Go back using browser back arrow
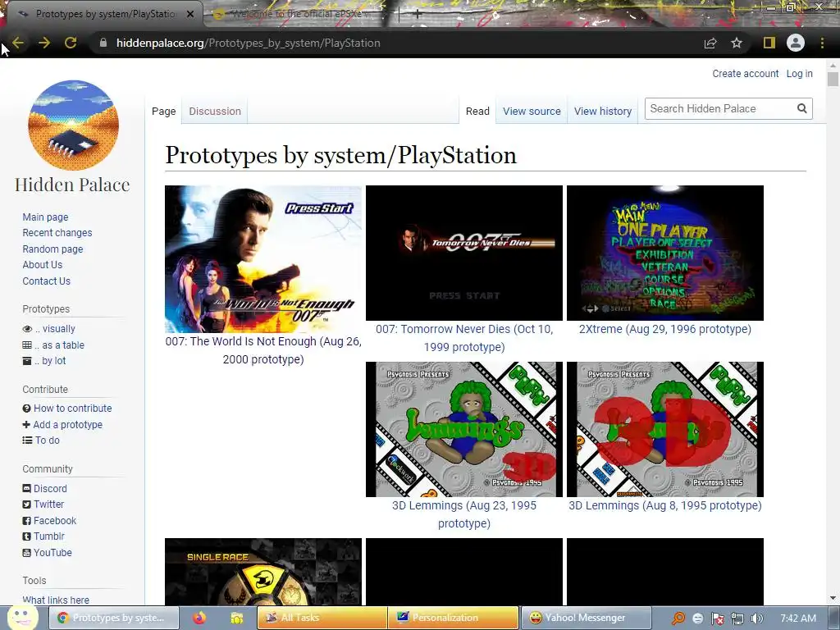The height and width of the screenshot is (630, 840). coord(18,43)
